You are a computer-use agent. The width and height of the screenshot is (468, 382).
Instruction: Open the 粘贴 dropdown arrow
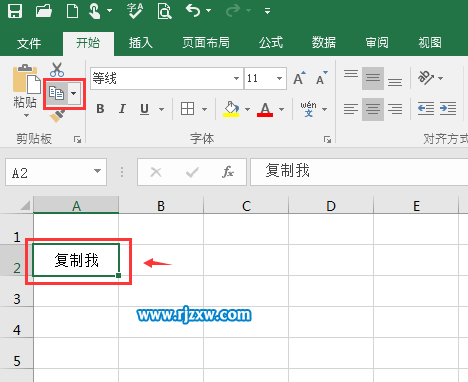click(x=26, y=116)
